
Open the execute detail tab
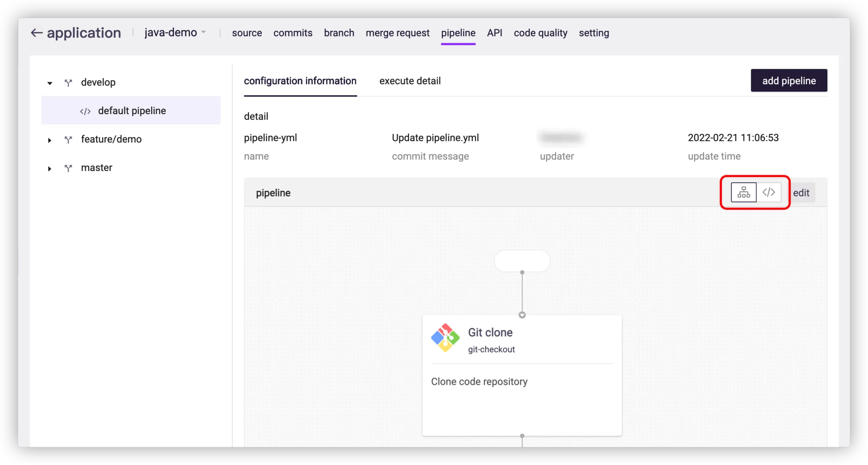pos(410,81)
